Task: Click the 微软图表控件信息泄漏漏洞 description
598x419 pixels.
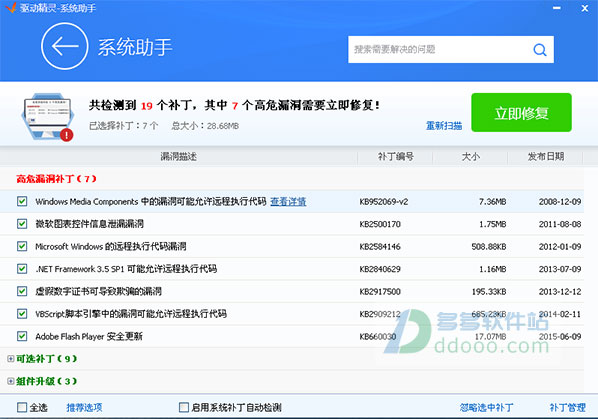Action: coord(90,224)
